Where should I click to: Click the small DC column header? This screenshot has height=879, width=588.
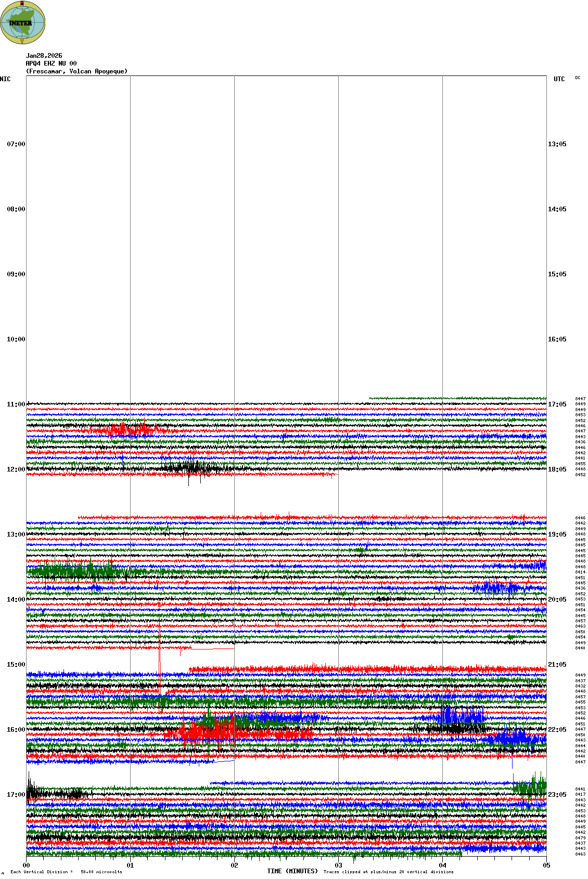point(578,78)
